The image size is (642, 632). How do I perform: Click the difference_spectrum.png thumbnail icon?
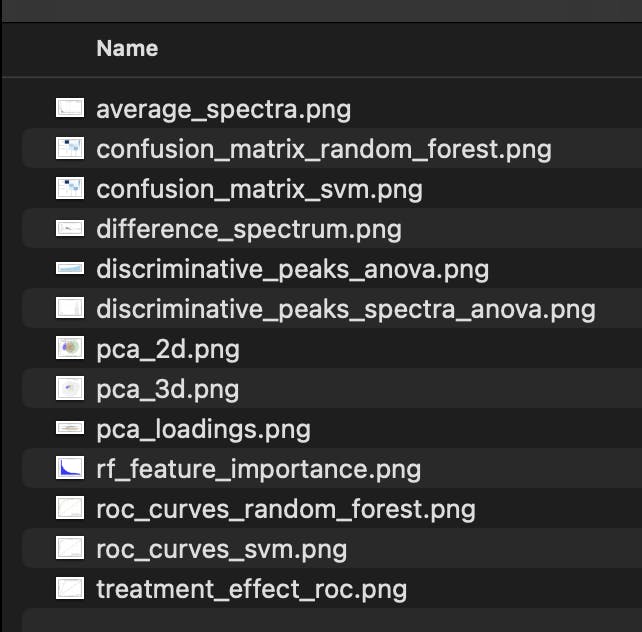pos(70,229)
